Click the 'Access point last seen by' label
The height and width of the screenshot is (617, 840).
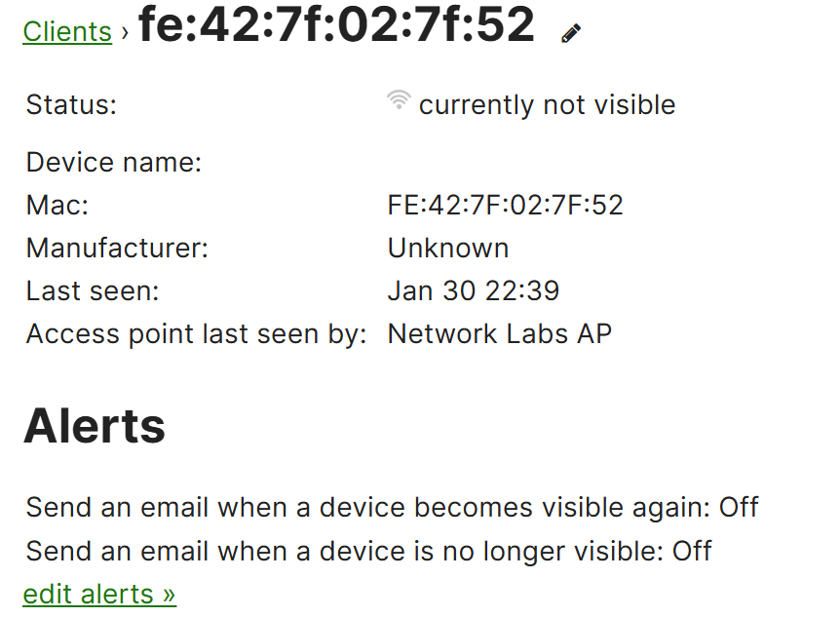pyautogui.click(x=196, y=333)
